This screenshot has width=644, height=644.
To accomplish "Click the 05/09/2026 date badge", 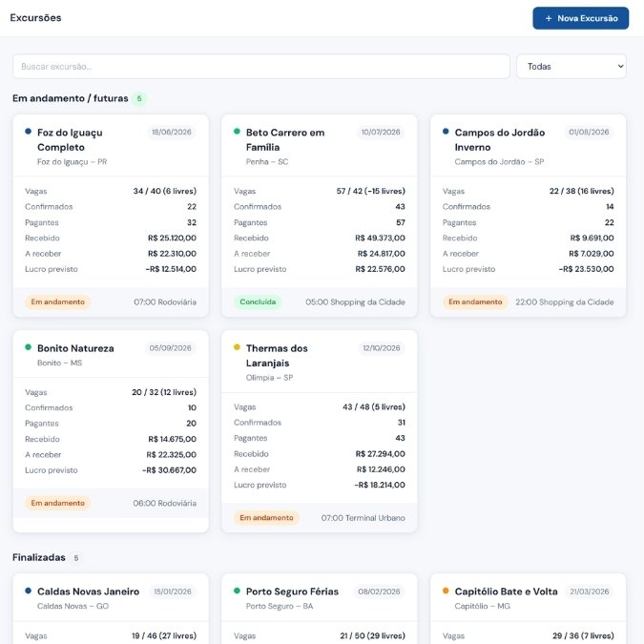I will coord(171,348).
